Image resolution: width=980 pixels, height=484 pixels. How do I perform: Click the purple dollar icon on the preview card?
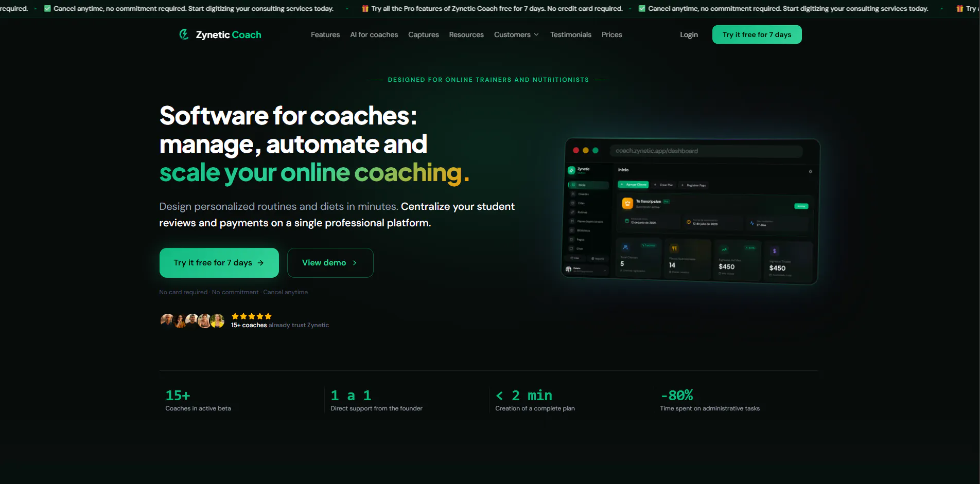point(775,251)
